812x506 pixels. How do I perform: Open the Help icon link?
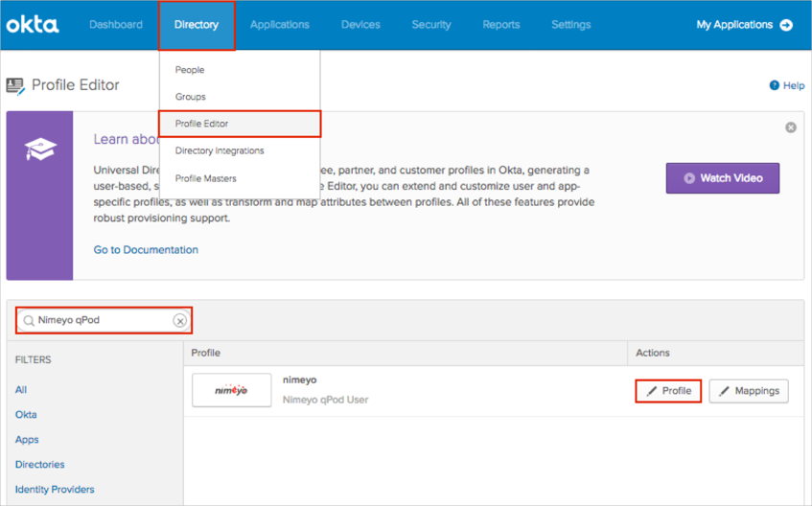pos(775,85)
